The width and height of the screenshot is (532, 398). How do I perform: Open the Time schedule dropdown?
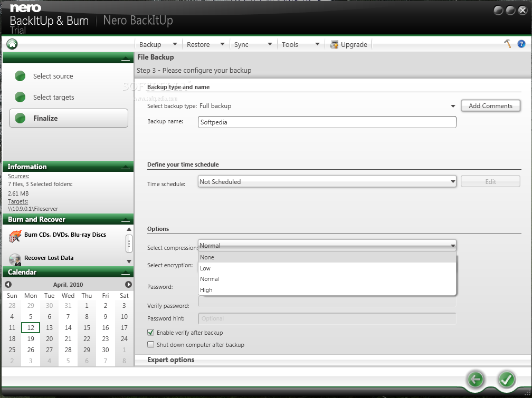point(327,182)
